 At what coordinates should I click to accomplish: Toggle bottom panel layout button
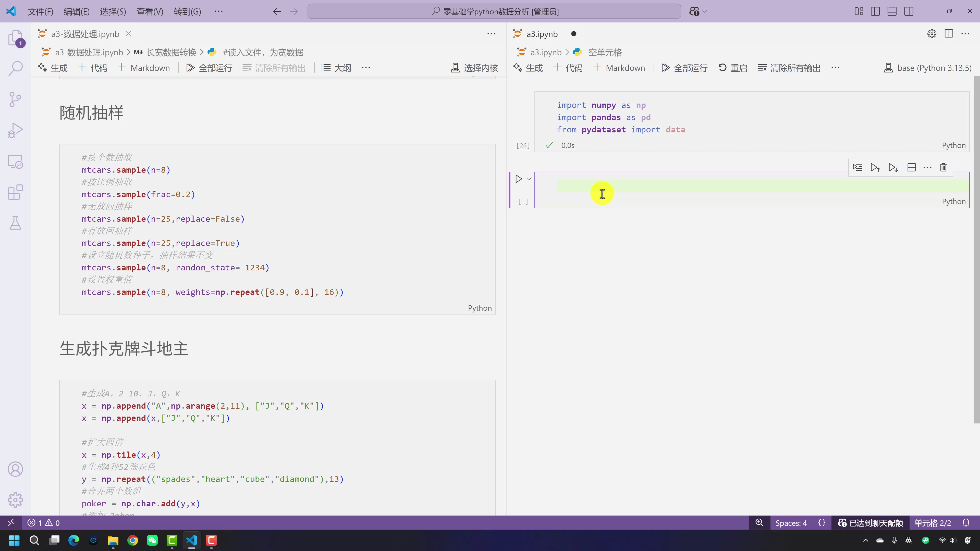tap(892, 11)
